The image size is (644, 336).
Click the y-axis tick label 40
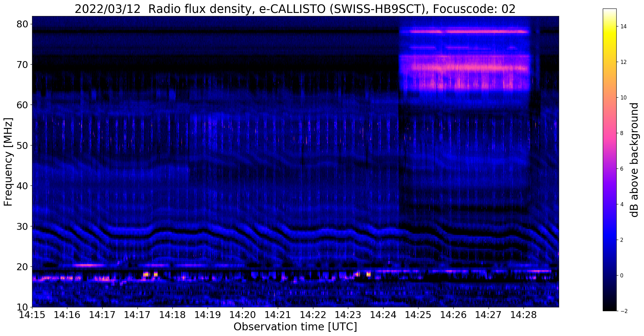[x=23, y=186]
